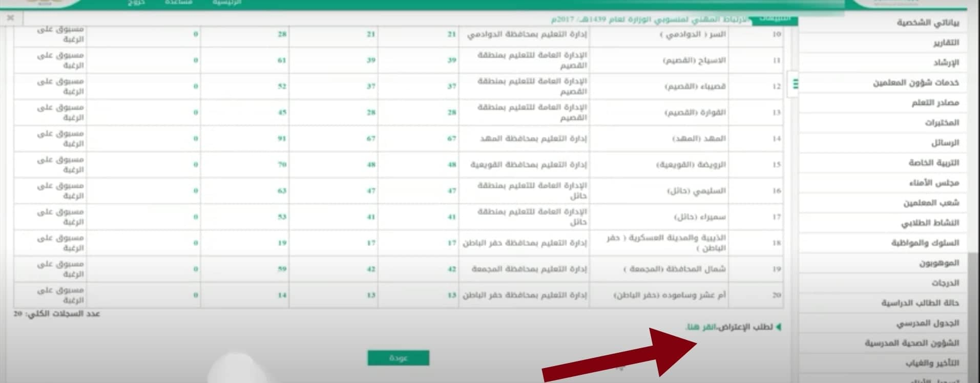The height and width of the screenshot is (383, 980).
Task: Collapse the sidebar using the grip handle
Action: [794, 84]
